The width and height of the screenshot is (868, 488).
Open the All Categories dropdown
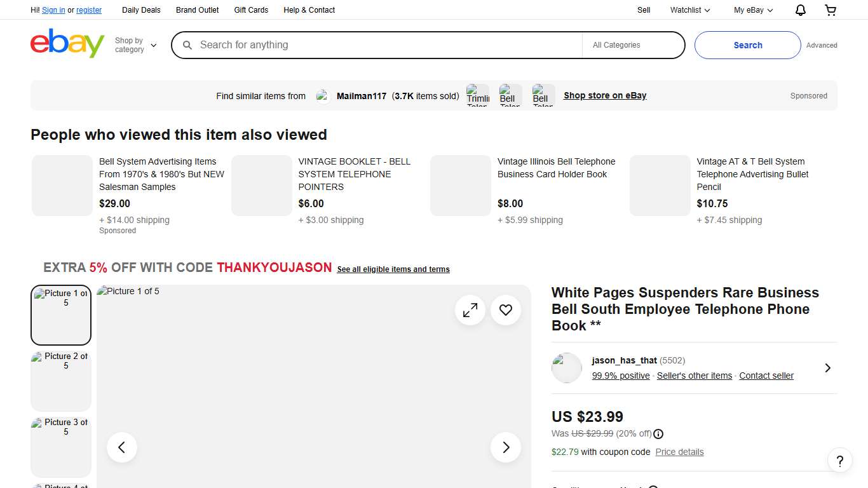[x=633, y=45]
